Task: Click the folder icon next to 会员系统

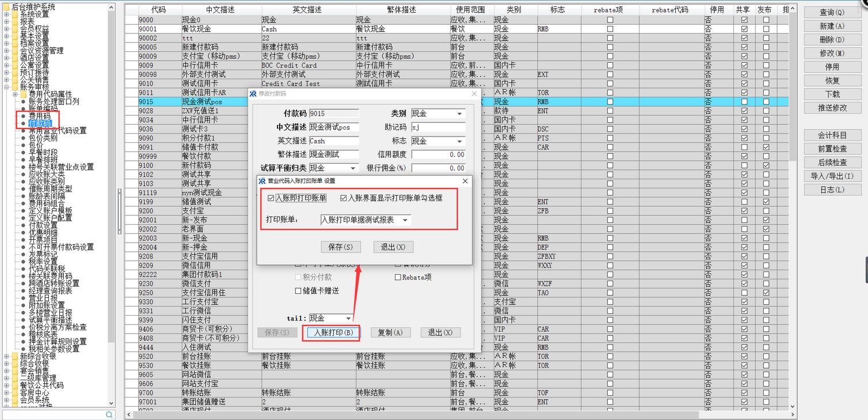Action: pos(15,400)
